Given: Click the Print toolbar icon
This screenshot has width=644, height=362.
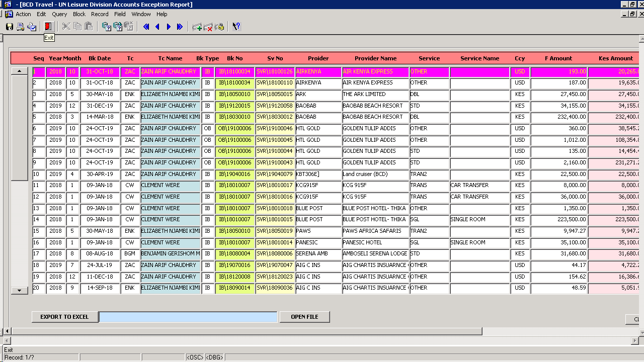Looking at the screenshot, I should (20, 27).
